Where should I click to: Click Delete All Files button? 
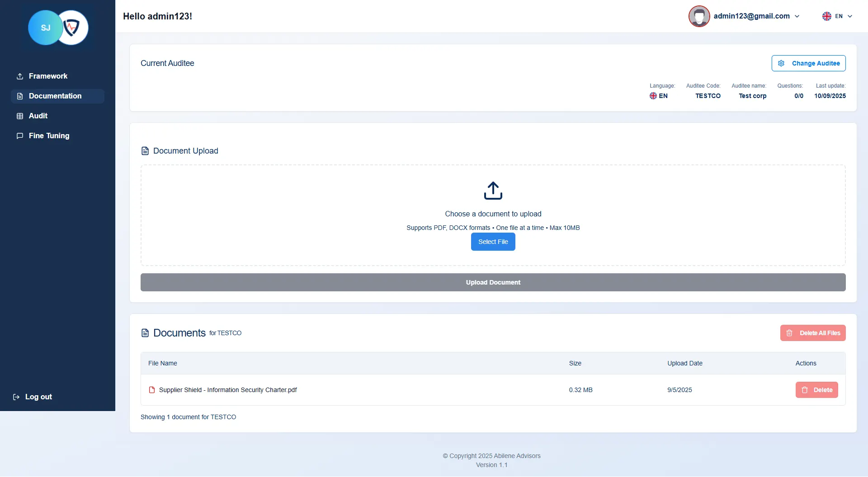(x=812, y=333)
